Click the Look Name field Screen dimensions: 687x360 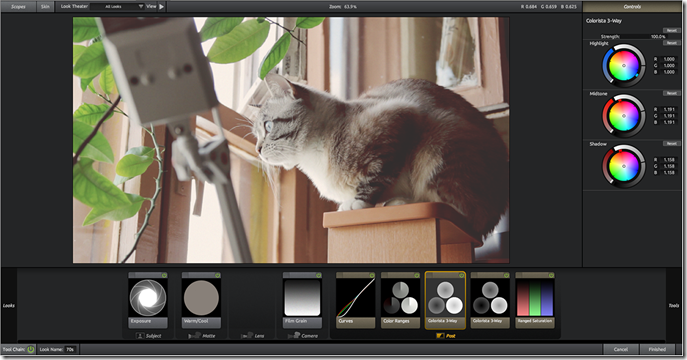[x=70, y=349]
